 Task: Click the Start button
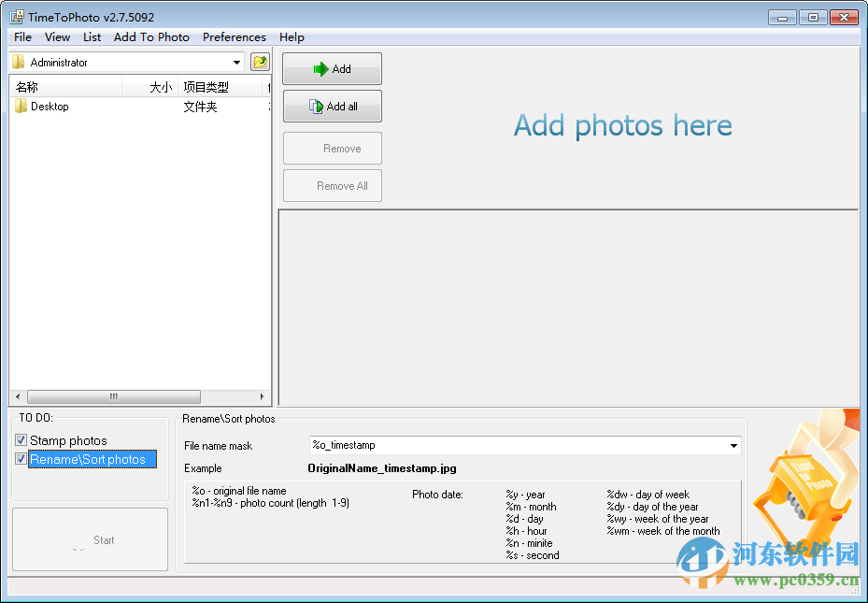91,539
